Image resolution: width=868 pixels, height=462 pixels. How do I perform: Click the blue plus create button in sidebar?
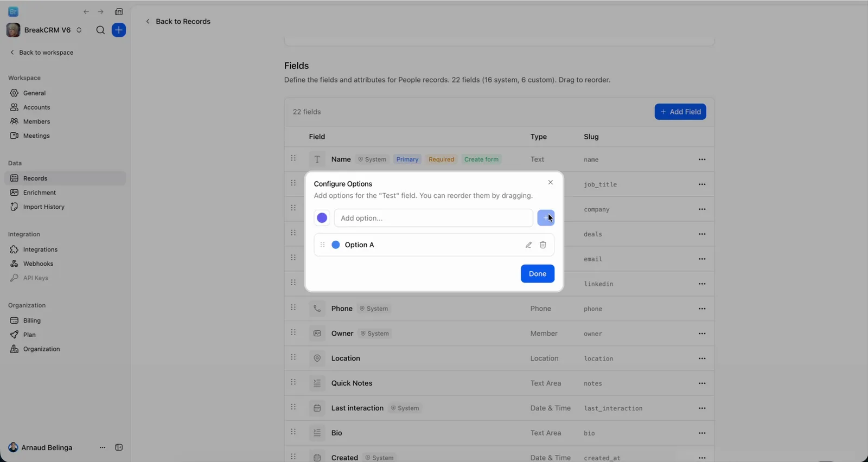[x=119, y=30]
